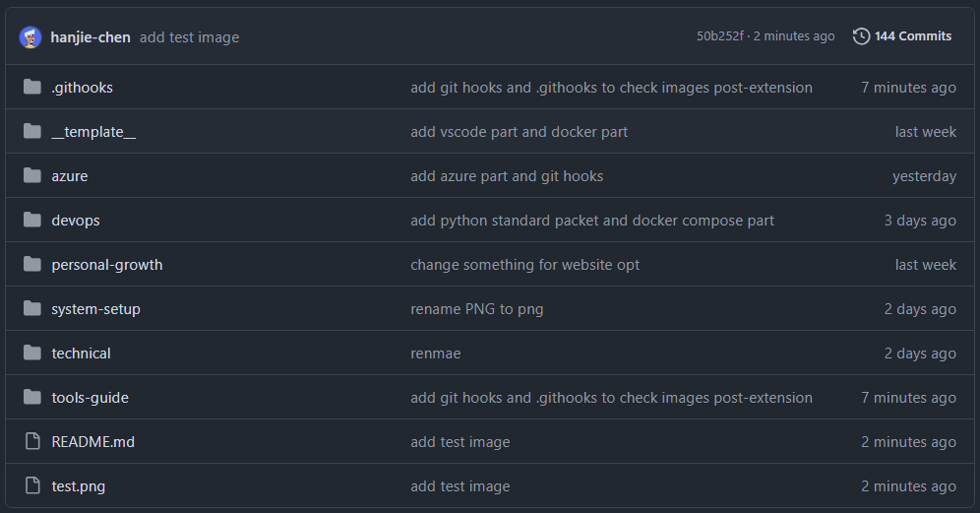Click hanjie-chen's profile avatar
The width and height of the screenshot is (980, 513).
pos(31,36)
